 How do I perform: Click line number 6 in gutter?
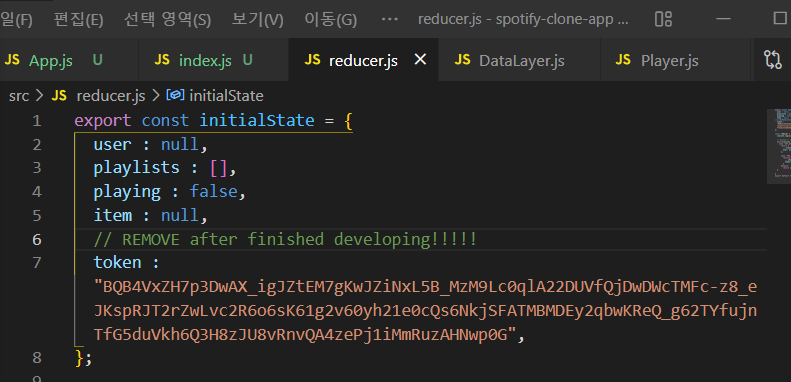(x=36, y=239)
